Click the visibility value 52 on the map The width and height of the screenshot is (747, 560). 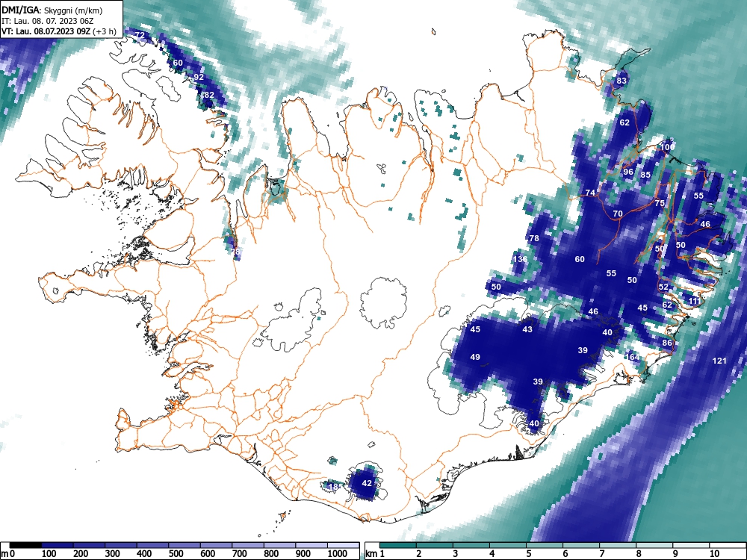tap(663, 287)
